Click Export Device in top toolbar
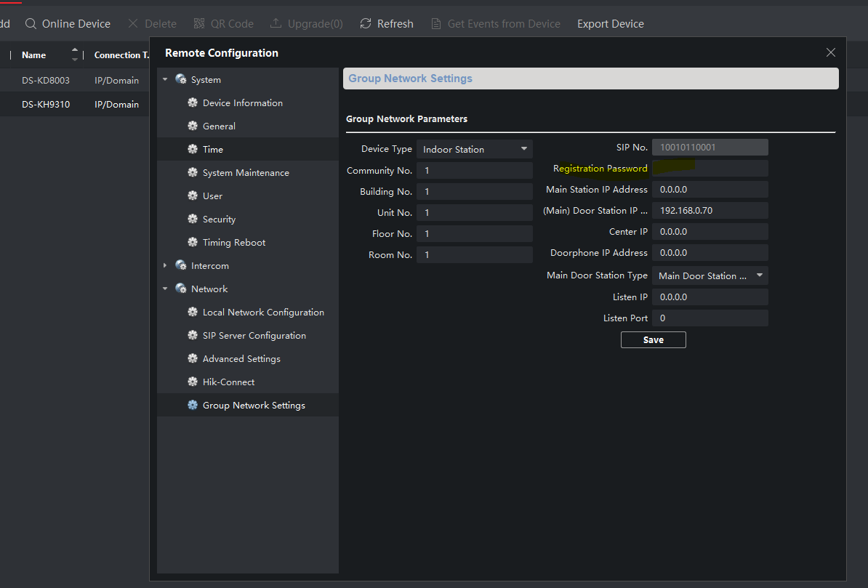This screenshot has height=588, width=868. point(610,24)
